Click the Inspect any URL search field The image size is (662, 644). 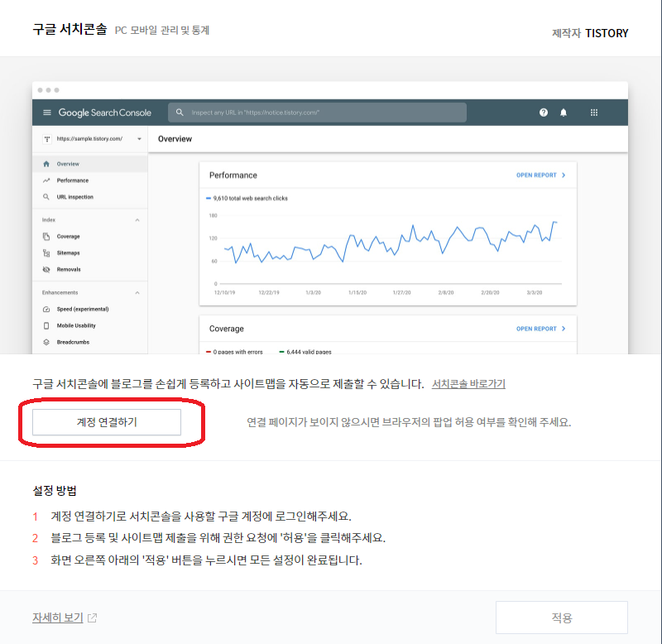pos(317,113)
